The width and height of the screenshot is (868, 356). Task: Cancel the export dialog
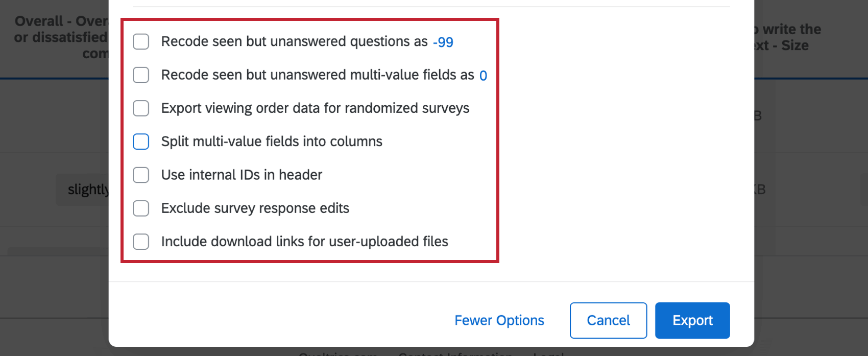608,320
